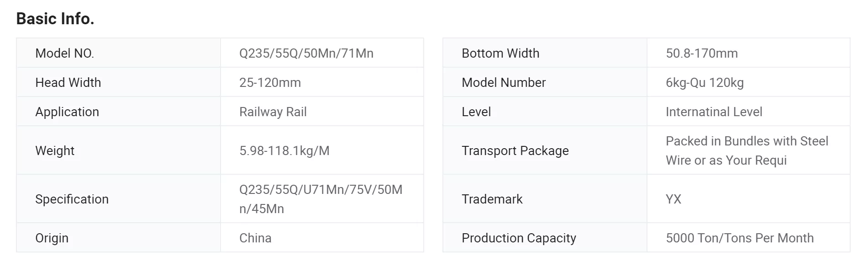The width and height of the screenshot is (868, 268).
Task: Select the Head Width label
Action: (x=68, y=82)
